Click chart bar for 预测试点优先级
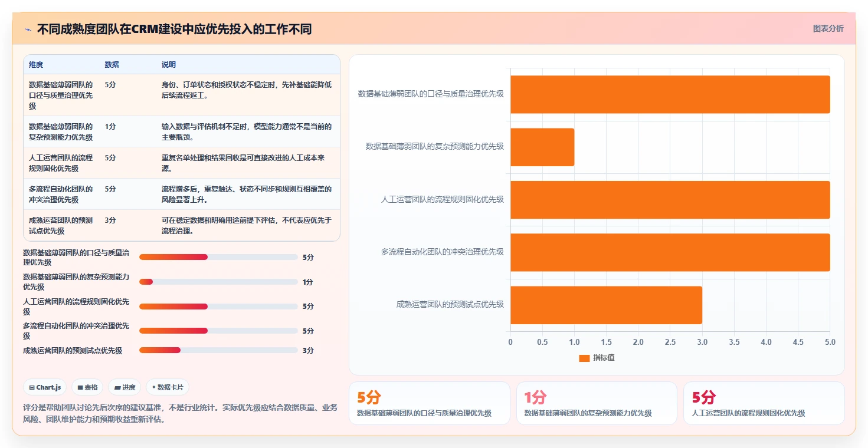Image resolution: width=868 pixels, height=448 pixels. (606, 305)
